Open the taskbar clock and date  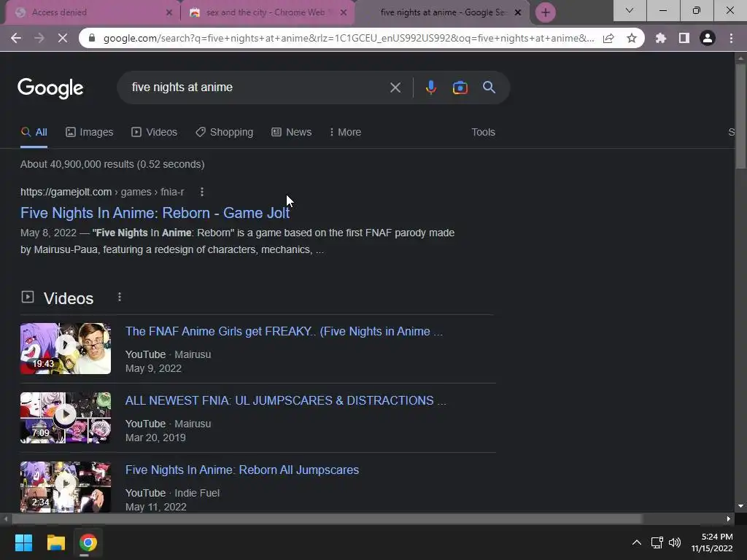point(712,542)
